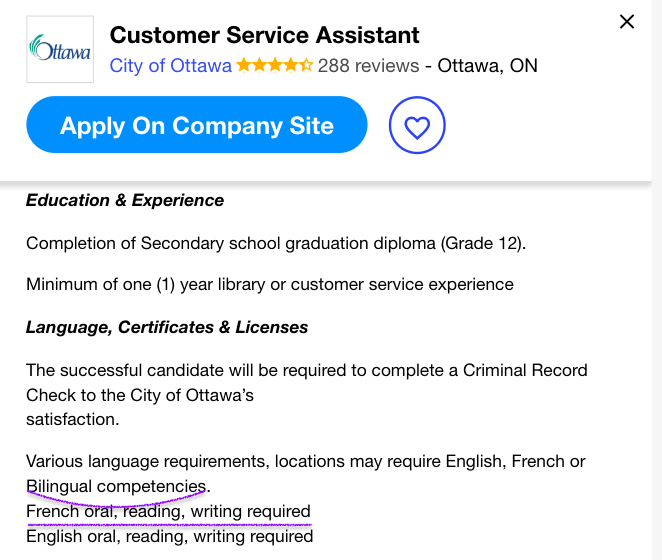Click the first gold star in the rating
Viewport: 662px width, 560px height.
click(x=244, y=65)
